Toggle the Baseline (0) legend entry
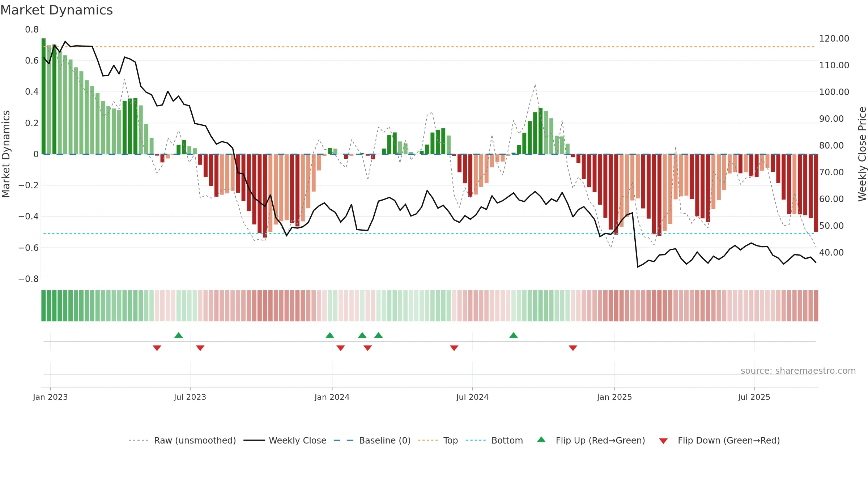The width and height of the screenshot is (868, 488). tap(372, 440)
